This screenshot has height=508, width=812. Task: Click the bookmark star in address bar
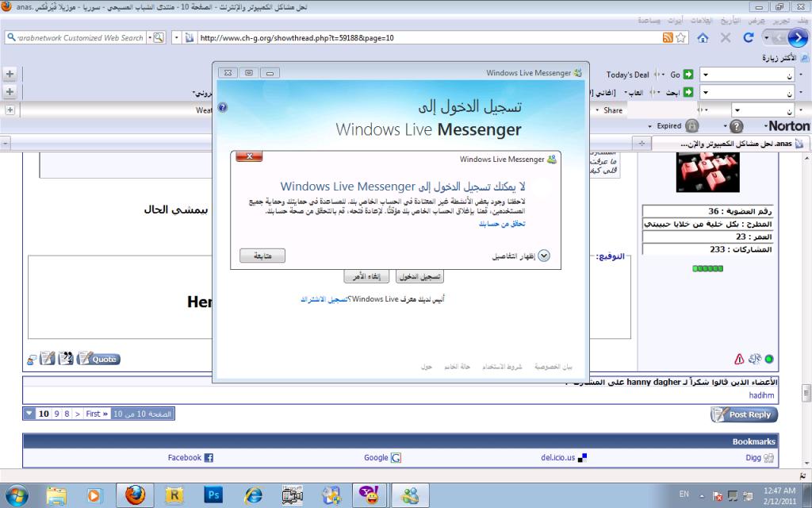[x=681, y=37]
